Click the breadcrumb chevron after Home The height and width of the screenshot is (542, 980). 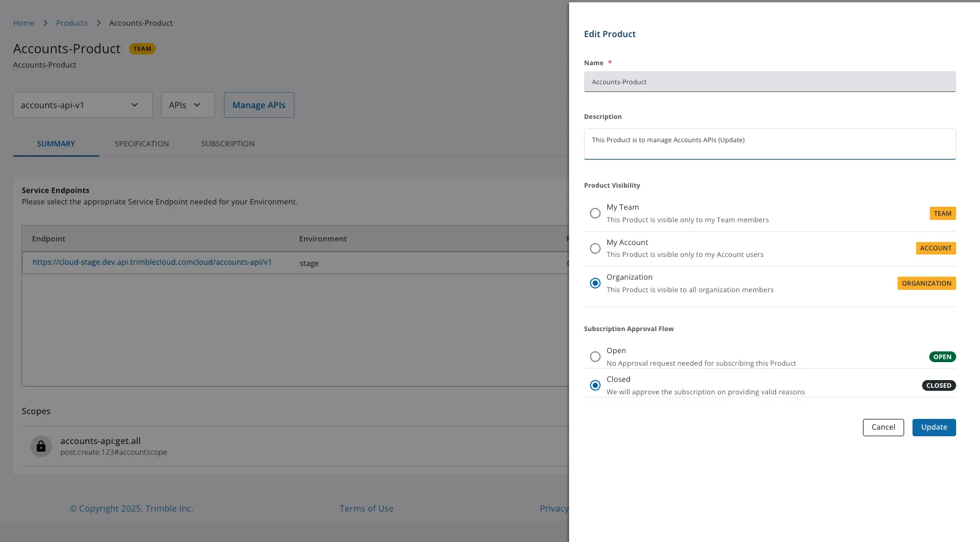[45, 23]
